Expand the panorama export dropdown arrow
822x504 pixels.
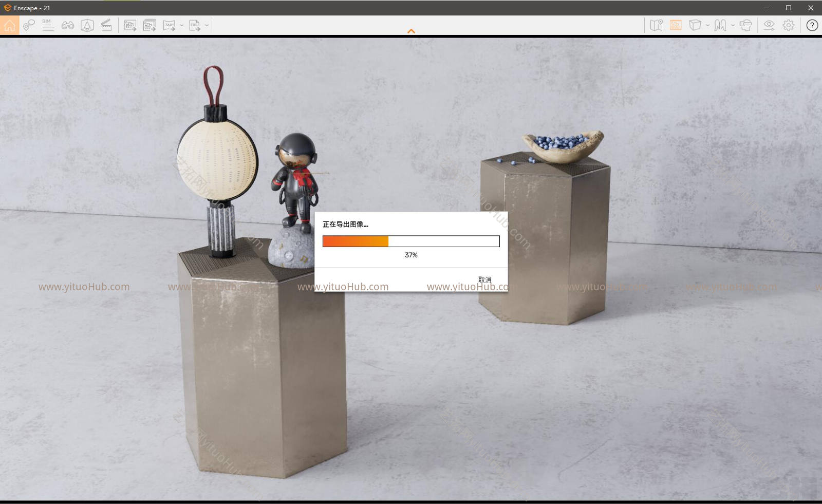click(182, 25)
